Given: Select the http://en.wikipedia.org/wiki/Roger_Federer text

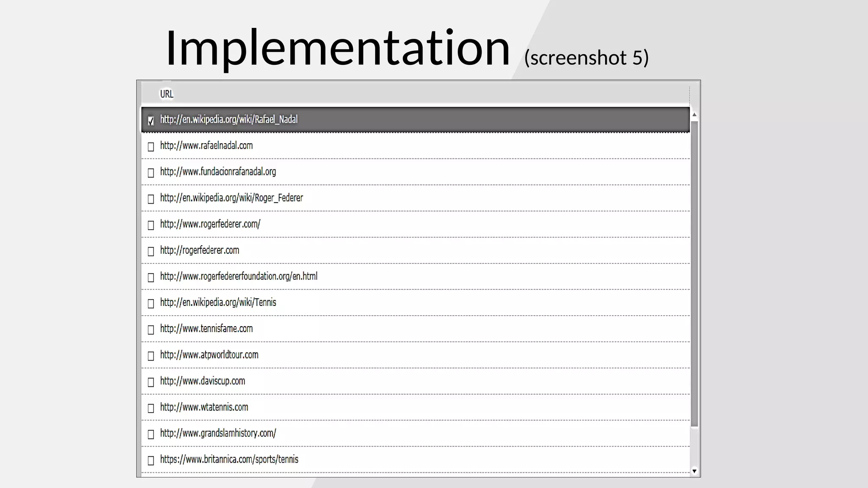Looking at the screenshot, I should pos(231,198).
